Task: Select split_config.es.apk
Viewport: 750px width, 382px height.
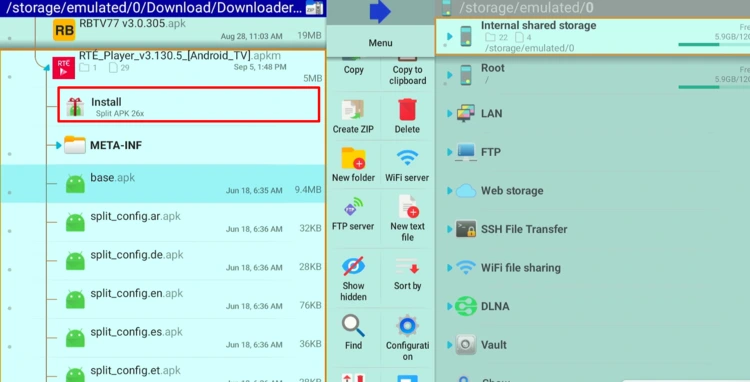Action: coord(163,338)
